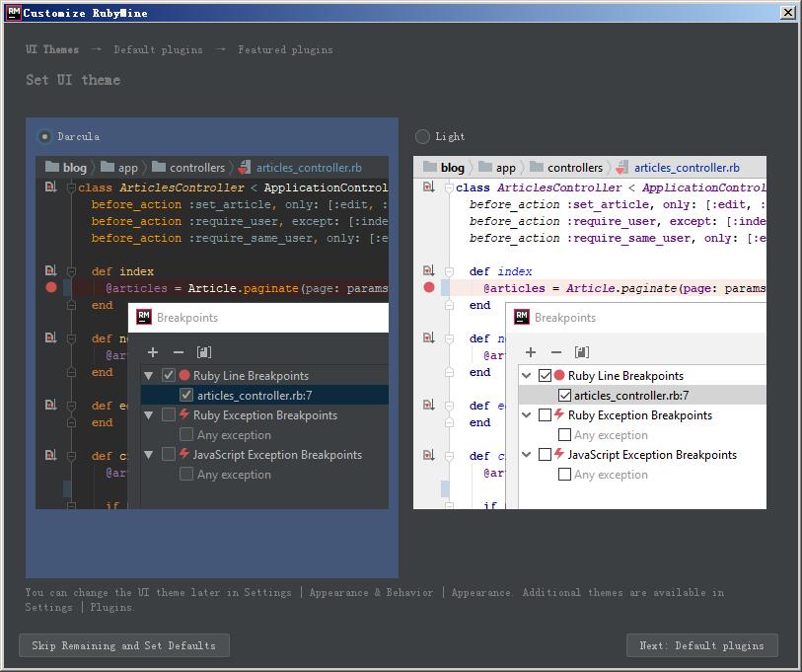Viewport: 802px width, 672px height.
Task: Click the group breakpoints icon in Light preview
Action: tap(582, 352)
